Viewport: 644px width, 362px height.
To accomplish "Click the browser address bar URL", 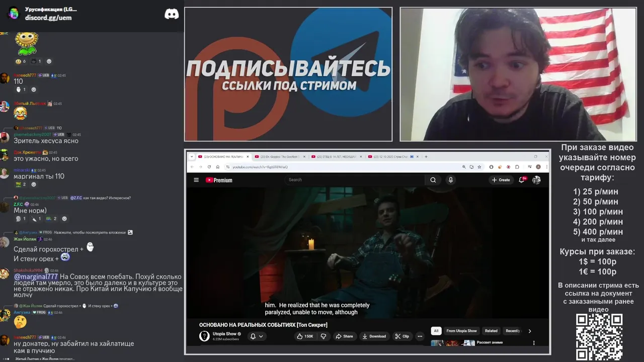I will coord(260,167).
